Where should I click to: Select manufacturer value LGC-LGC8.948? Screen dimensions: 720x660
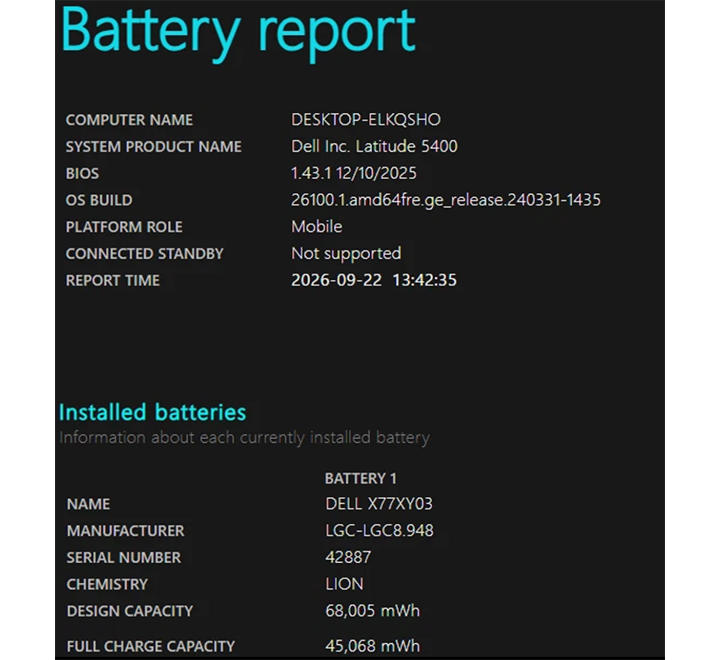pos(380,530)
